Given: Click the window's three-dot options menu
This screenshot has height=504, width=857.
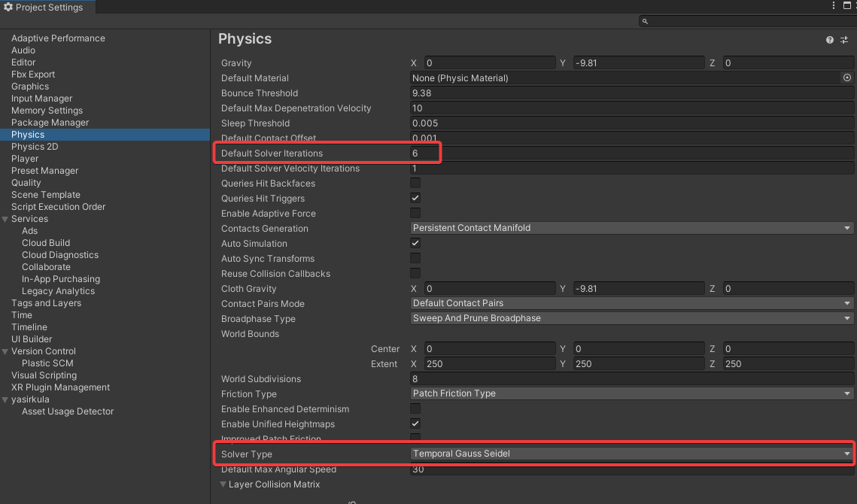Looking at the screenshot, I should coord(834,6).
